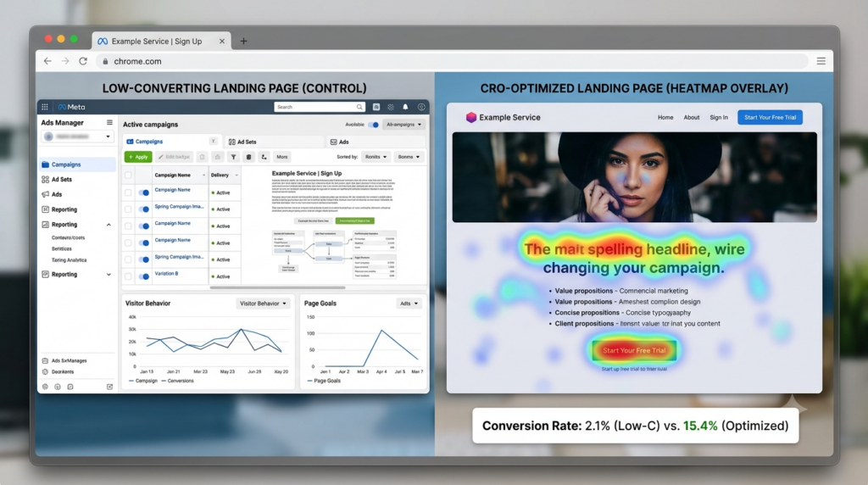
Task: Click the magnifier icon in the Search box
Action: point(359,107)
